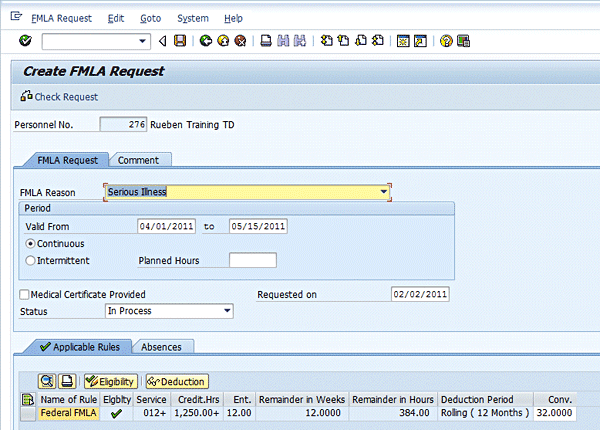The height and width of the screenshot is (430, 600).
Task: Click the Deduction button
Action: [177, 381]
